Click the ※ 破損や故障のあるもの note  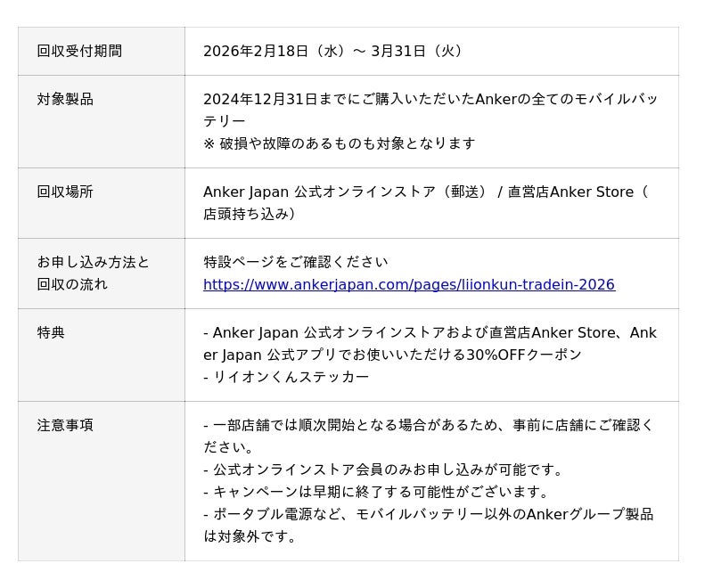tap(339, 144)
